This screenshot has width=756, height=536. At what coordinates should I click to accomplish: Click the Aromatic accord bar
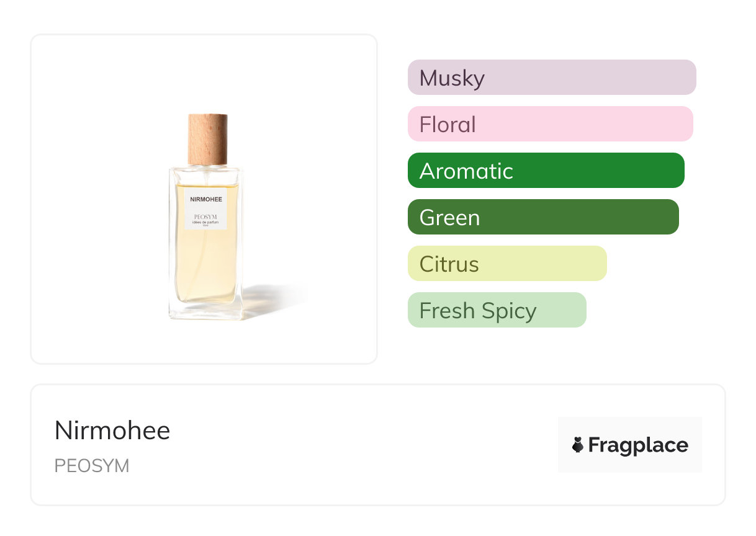(x=546, y=171)
